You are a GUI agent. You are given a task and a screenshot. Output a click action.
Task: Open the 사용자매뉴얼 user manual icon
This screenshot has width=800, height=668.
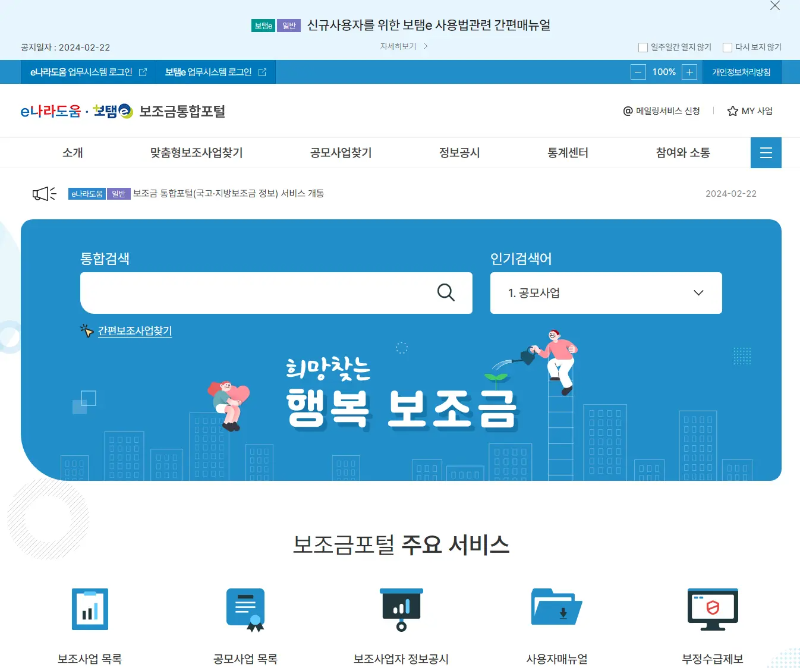(557, 608)
